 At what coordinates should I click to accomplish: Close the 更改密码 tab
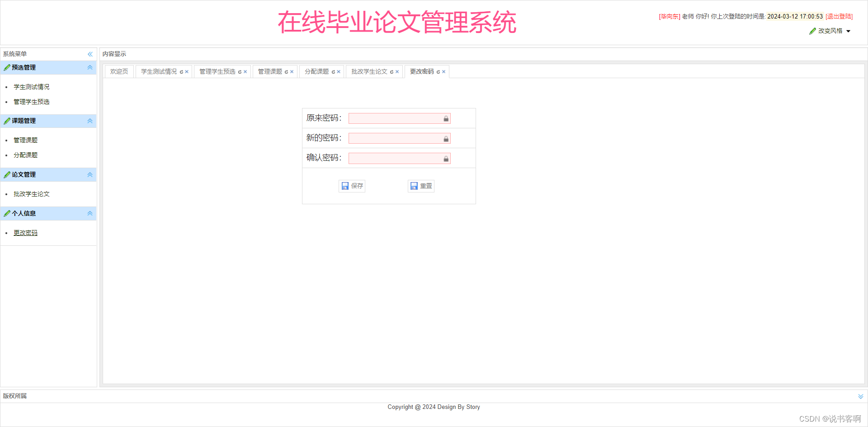pyautogui.click(x=444, y=72)
